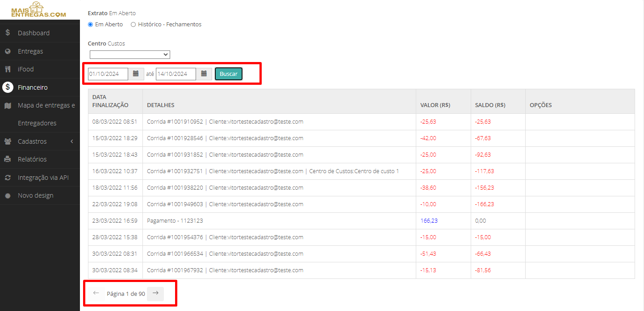Viewport: 644px width, 311px height.
Task: Click the Cadastros users icon
Action: 8,141
